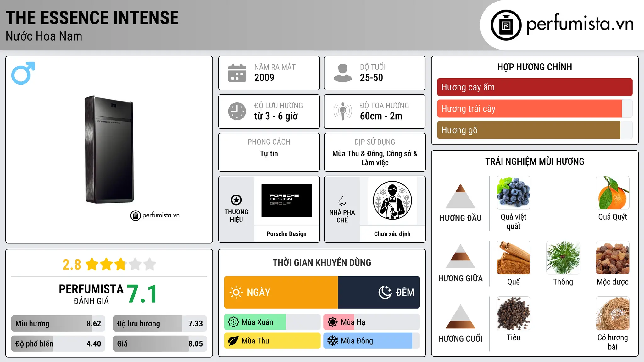Click the HỢP HƯƠNG CHÍNH heading
The image size is (644, 362).
click(x=535, y=67)
